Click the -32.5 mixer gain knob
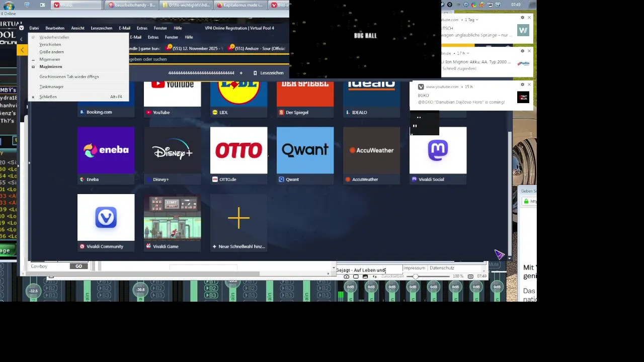 33,291
